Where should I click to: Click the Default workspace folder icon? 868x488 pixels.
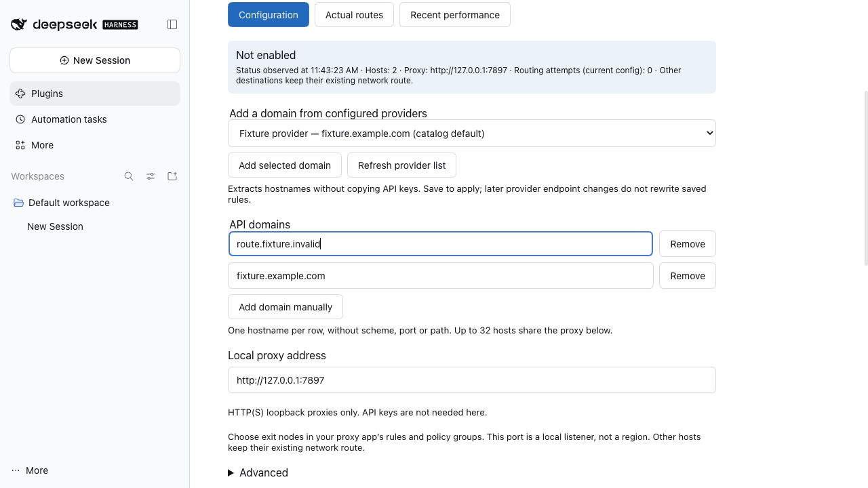(19, 203)
